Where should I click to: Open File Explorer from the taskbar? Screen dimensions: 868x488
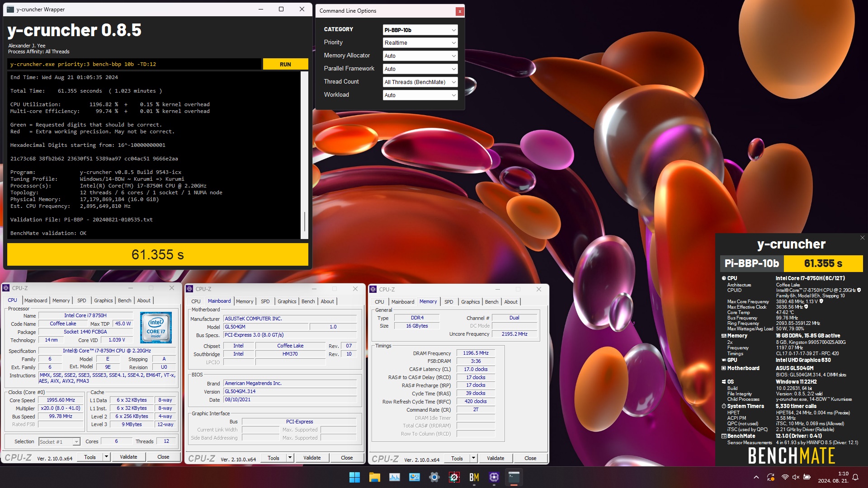click(374, 477)
